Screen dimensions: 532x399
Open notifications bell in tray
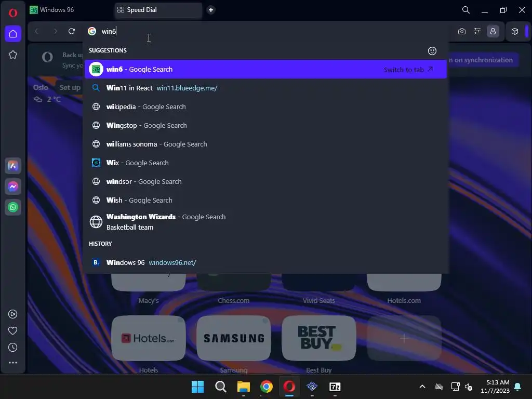[x=518, y=387]
